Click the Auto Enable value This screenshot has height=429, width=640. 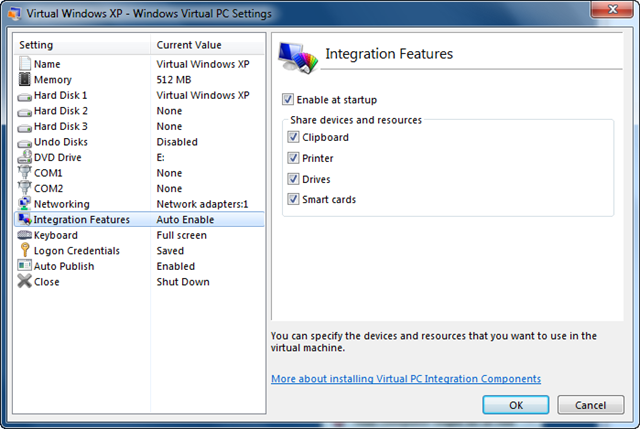pyautogui.click(x=185, y=219)
